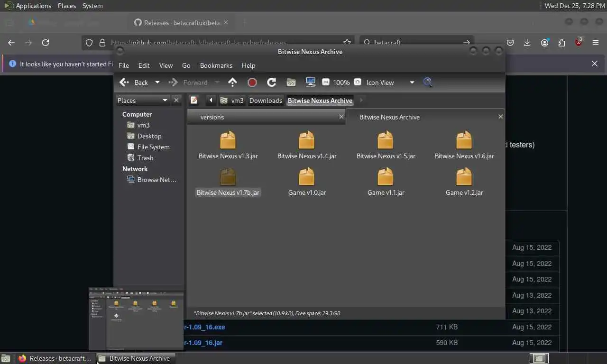Open the Help menu
The image size is (607, 364).
pyautogui.click(x=248, y=65)
